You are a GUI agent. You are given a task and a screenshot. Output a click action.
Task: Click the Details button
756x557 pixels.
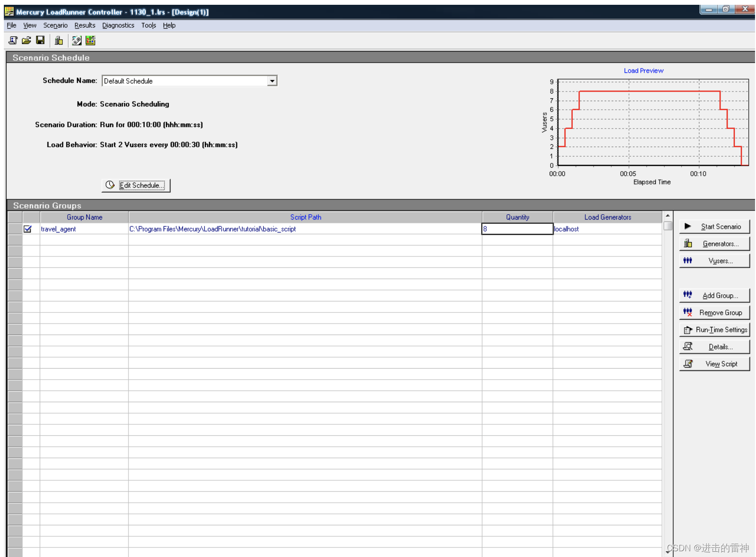pyautogui.click(x=714, y=347)
